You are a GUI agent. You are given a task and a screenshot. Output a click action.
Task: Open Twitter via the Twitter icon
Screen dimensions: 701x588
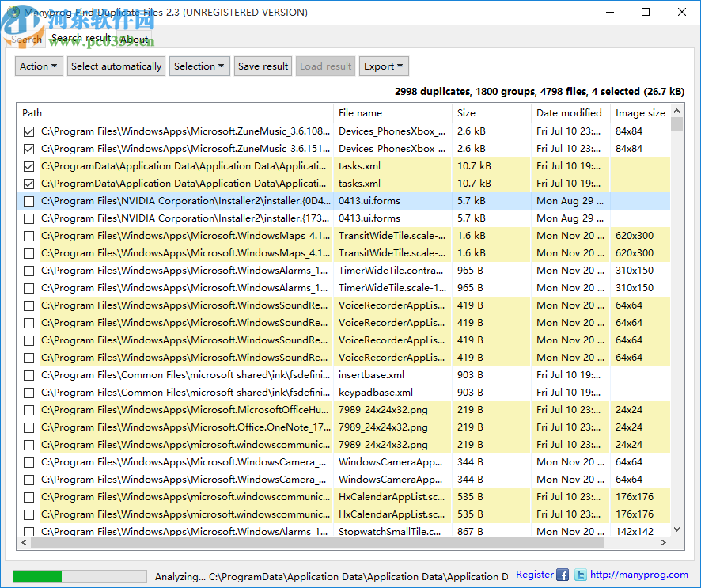click(580, 575)
